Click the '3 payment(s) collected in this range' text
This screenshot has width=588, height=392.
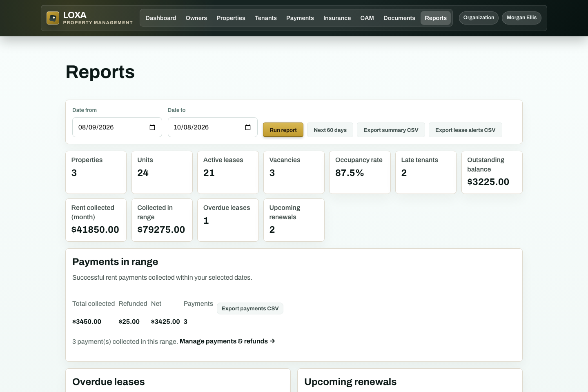pos(125,341)
